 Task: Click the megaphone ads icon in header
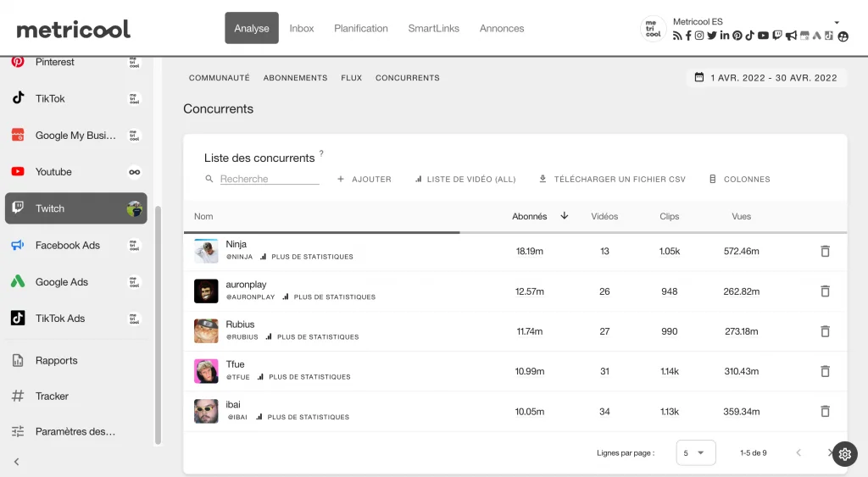791,36
